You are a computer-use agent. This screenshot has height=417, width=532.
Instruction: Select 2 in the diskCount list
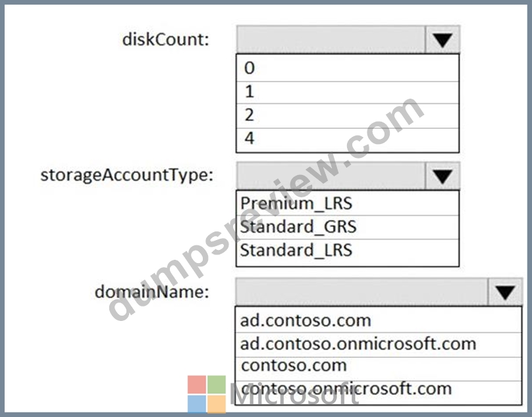(348, 116)
